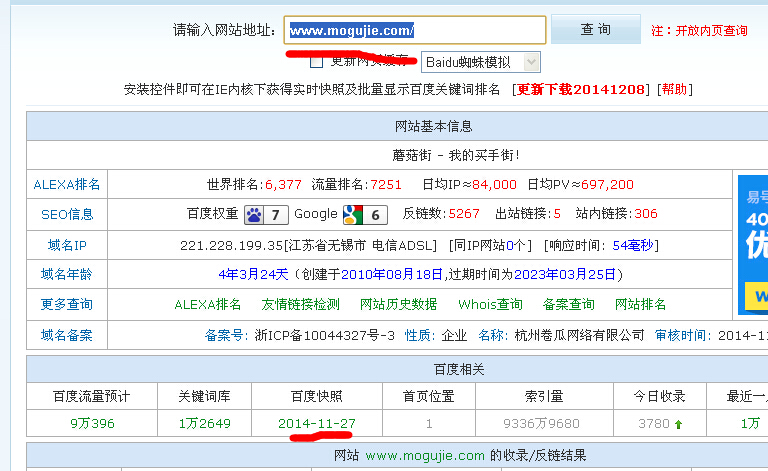
Task: Click daily PV value 697,200
Action: click(607, 185)
